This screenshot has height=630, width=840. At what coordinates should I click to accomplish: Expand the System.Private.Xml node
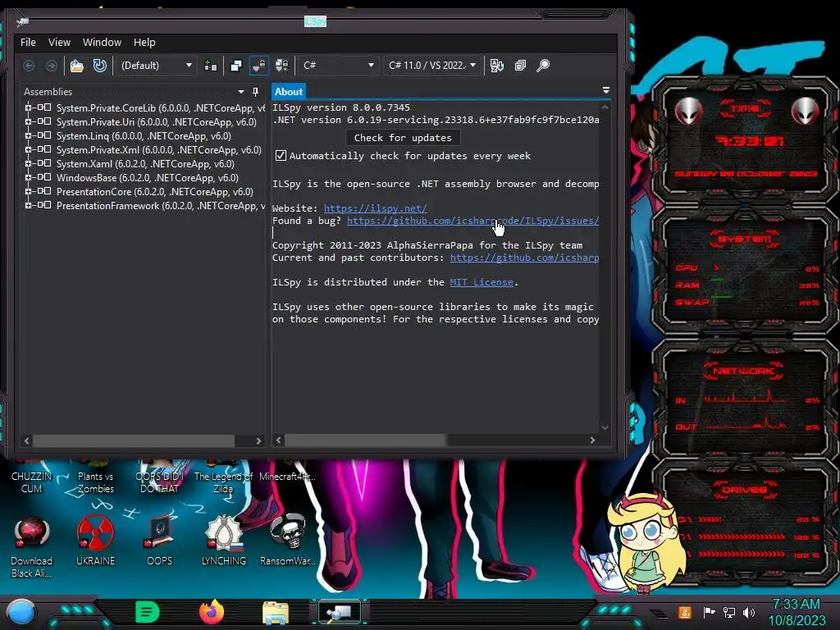[28, 149]
